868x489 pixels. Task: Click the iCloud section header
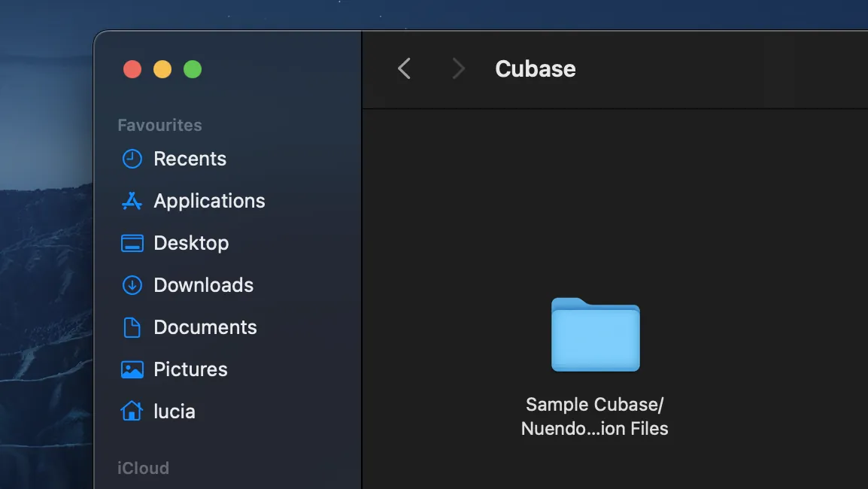click(143, 468)
